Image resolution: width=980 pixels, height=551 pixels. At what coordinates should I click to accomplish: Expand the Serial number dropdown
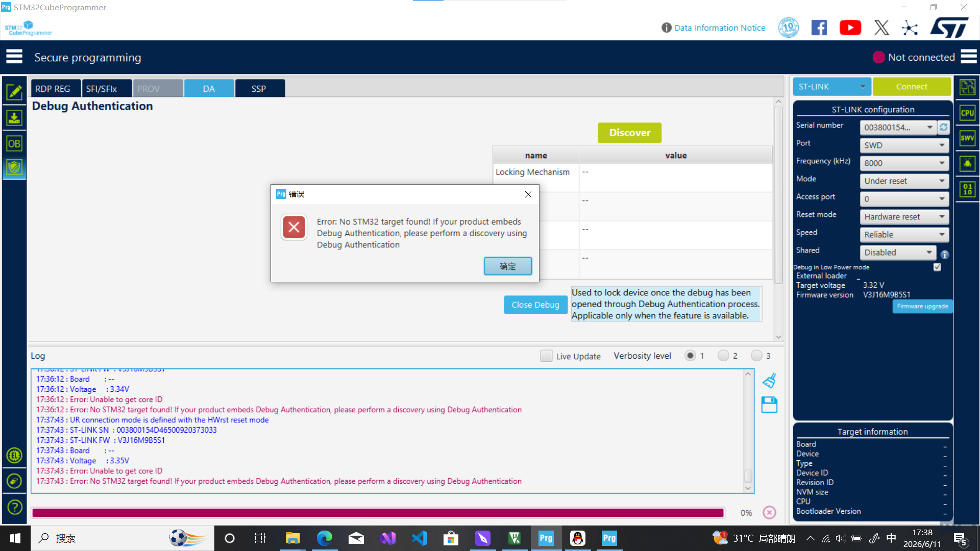(898, 127)
